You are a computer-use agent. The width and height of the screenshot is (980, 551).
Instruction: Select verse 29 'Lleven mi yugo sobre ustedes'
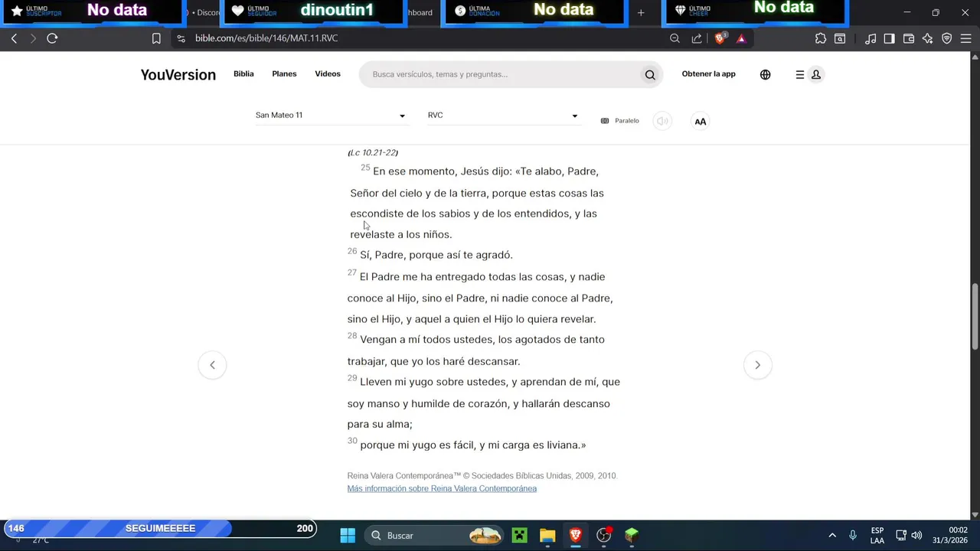[484, 403]
